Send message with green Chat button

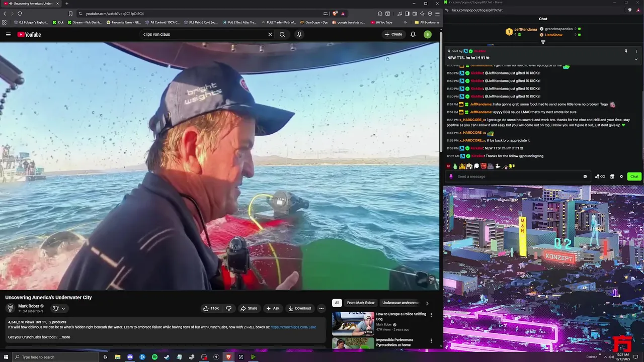(x=634, y=176)
